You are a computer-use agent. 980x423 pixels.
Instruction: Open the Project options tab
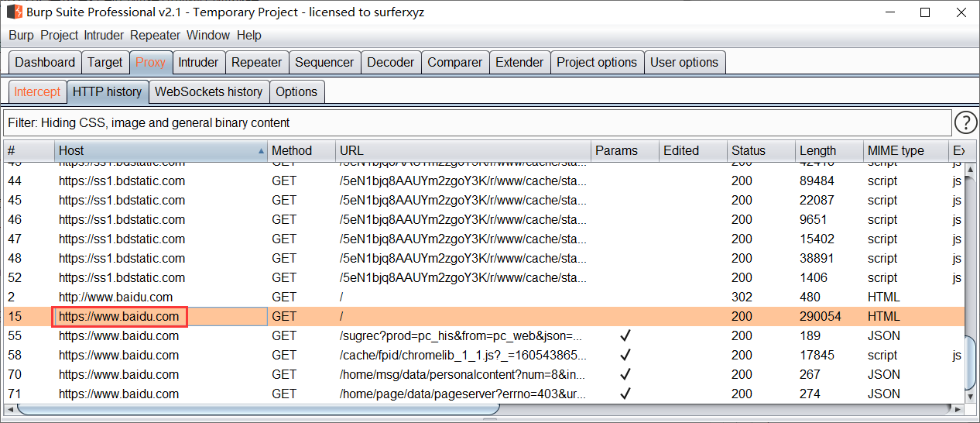(x=597, y=63)
